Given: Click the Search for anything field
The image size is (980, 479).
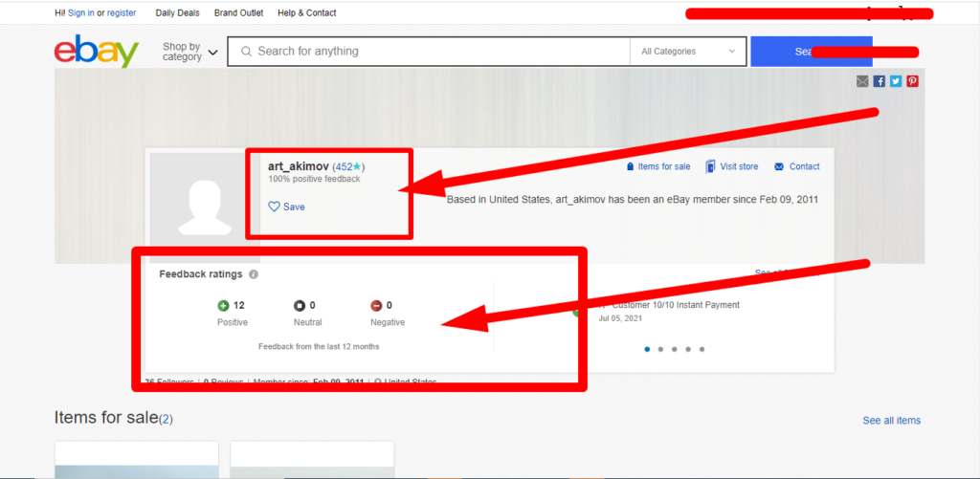Looking at the screenshot, I should click(431, 52).
